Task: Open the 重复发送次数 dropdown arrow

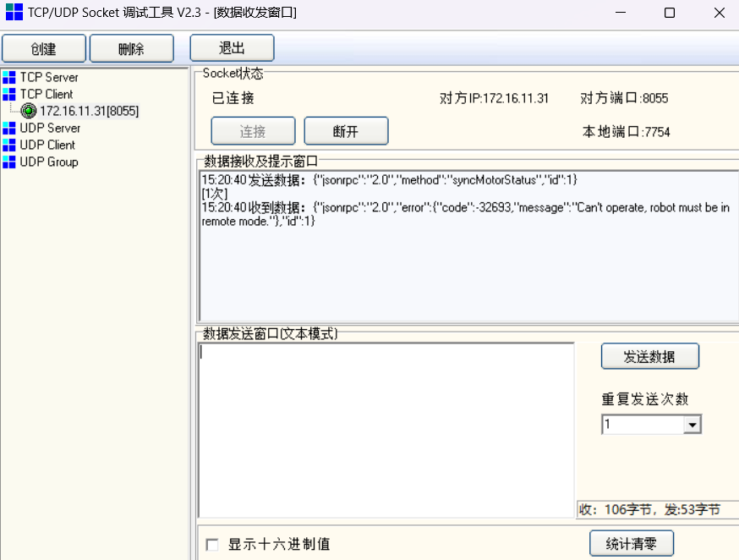Action: pos(692,425)
